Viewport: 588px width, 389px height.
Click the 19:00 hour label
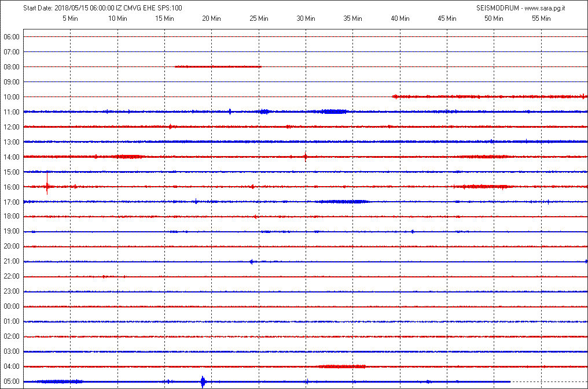click(12, 231)
